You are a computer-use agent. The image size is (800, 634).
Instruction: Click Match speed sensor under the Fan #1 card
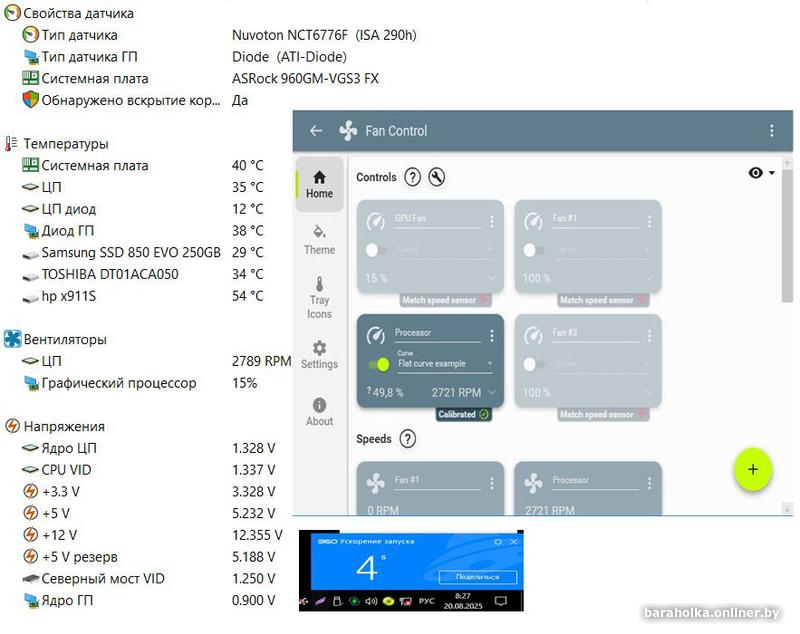604,300
